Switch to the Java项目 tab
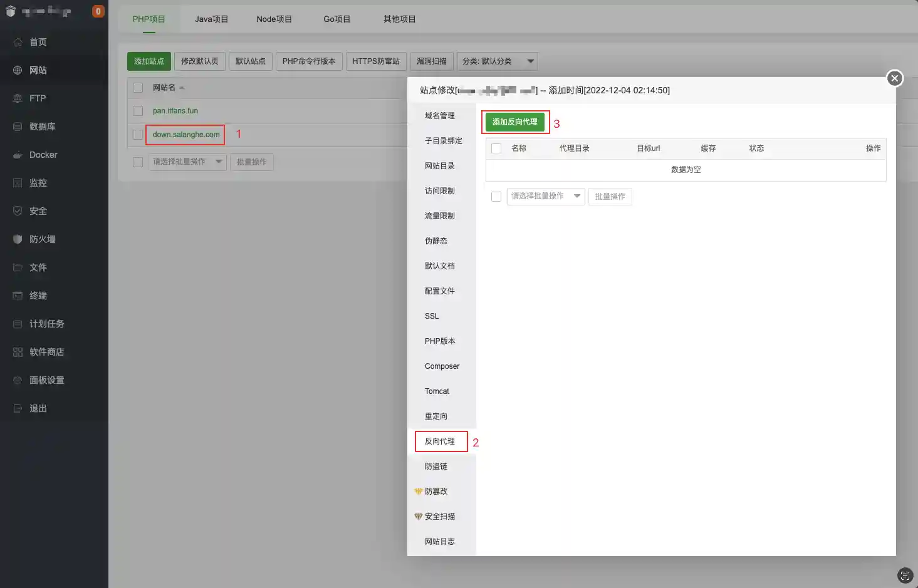The width and height of the screenshot is (918, 588). pyautogui.click(x=211, y=19)
